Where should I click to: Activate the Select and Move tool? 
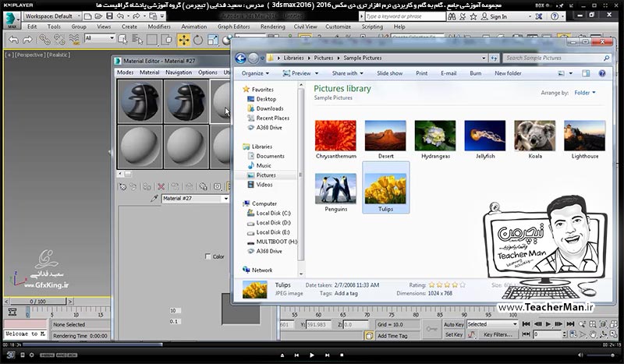tap(184, 40)
